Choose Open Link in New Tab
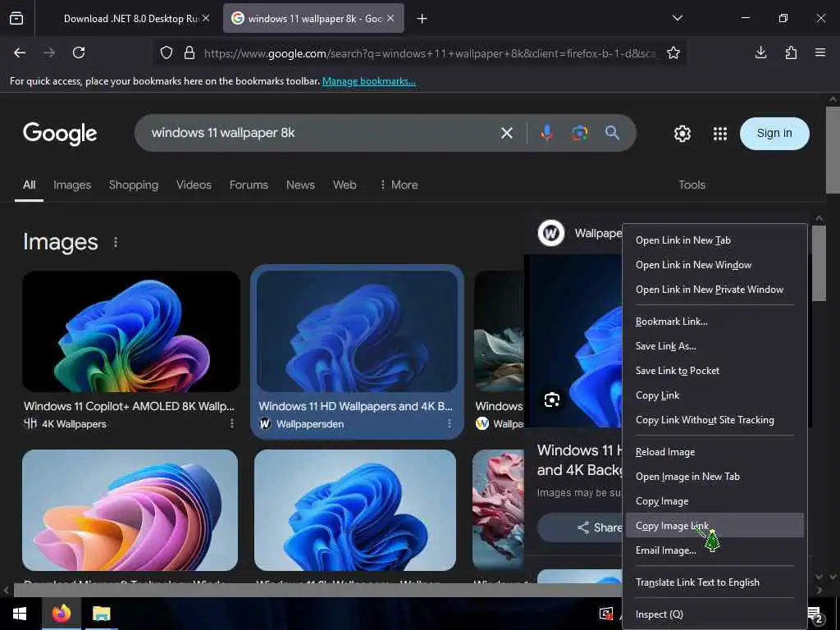This screenshot has width=840, height=630. click(x=714, y=240)
